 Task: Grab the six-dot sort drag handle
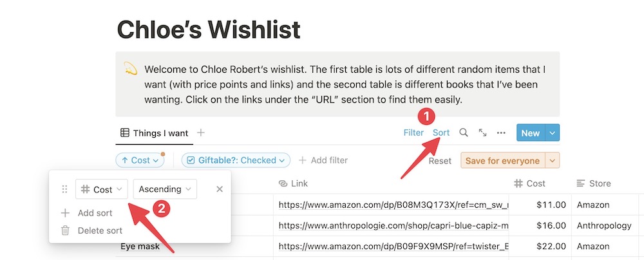[64, 189]
